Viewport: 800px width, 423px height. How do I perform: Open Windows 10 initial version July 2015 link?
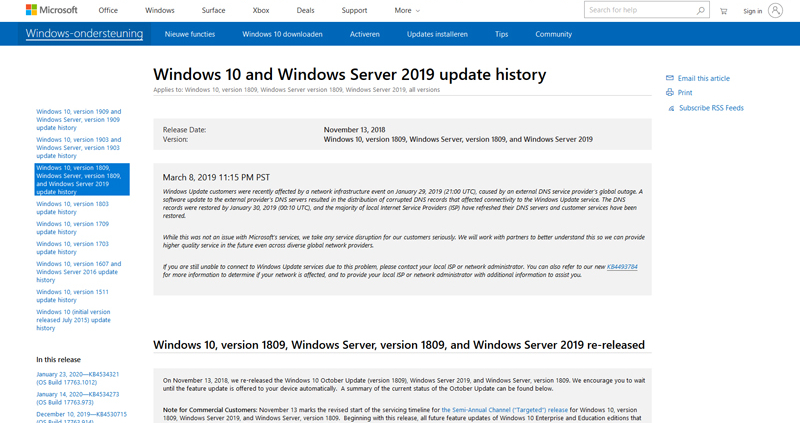[73, 320]
